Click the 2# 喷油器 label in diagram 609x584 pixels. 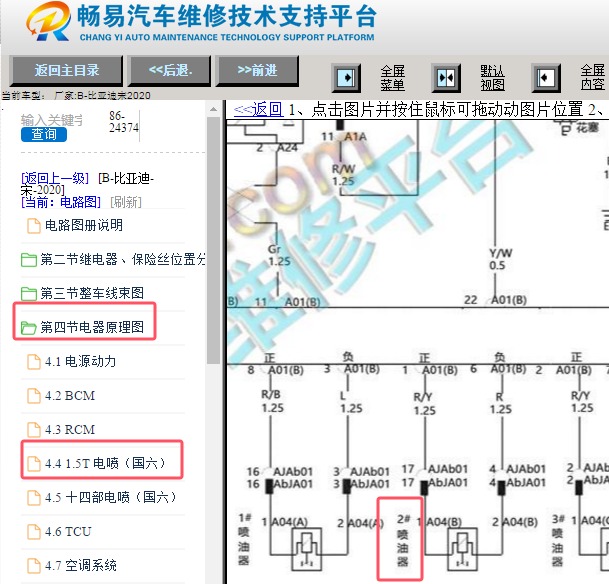[x=402, y=540]
